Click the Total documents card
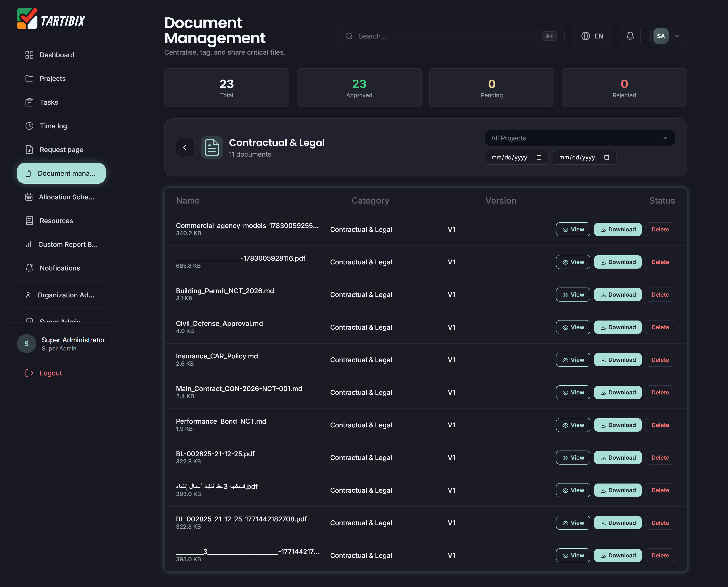Screen dimensions: 728x587 point(227,88)
